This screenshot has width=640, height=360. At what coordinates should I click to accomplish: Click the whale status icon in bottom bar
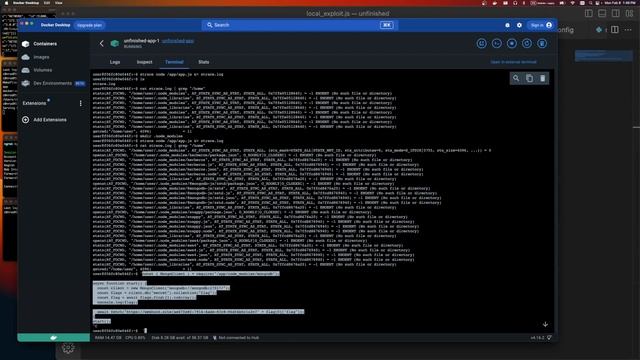tap(53, 338)
